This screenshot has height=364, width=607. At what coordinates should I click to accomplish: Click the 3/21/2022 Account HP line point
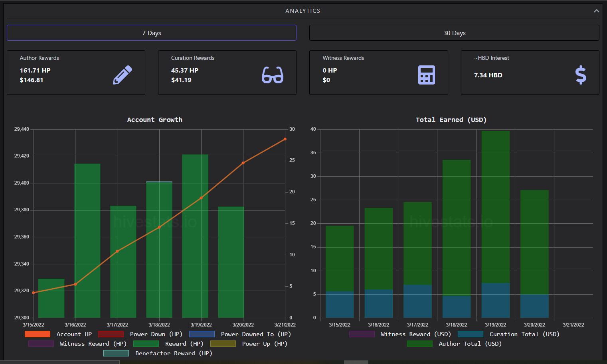[x=285, y=139]
